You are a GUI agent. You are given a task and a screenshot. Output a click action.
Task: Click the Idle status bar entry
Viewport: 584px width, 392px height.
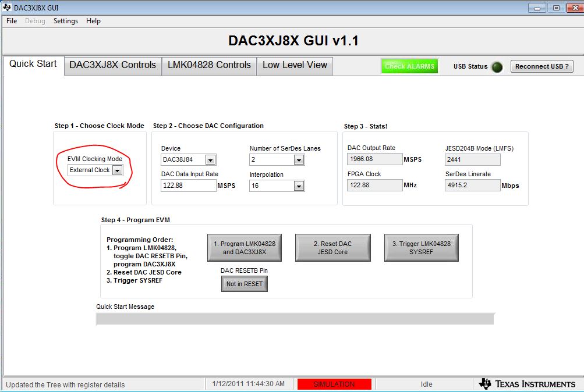tap(426, 384)
